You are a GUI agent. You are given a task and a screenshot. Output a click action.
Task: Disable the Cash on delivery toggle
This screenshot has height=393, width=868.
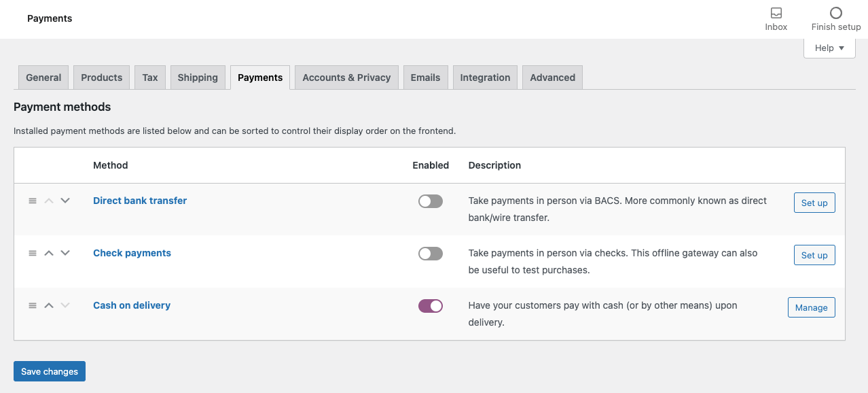(430, 306)
